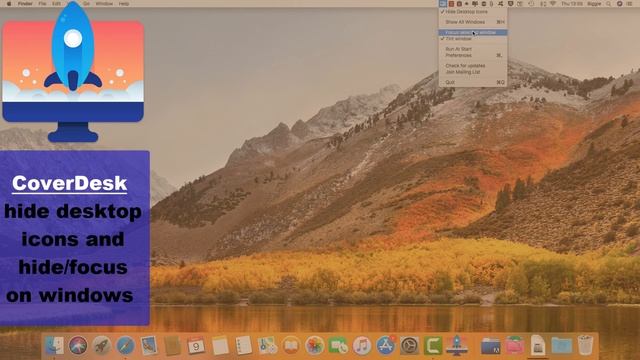Open Launchpad rocket icon in the Dock

102,345
